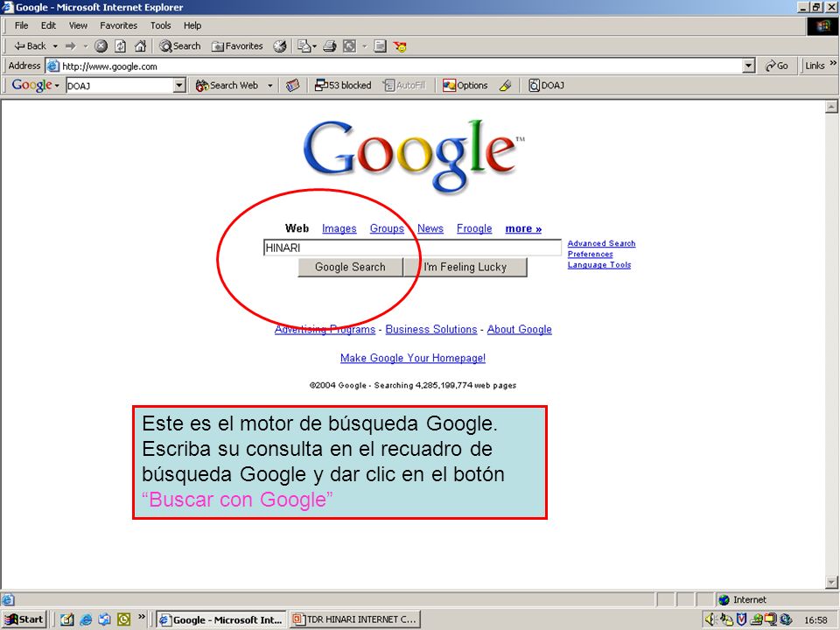This screenshot has width=840, height=630.
Task: Click the Go button
Action: pyautogui.click(x=776, y=66)
